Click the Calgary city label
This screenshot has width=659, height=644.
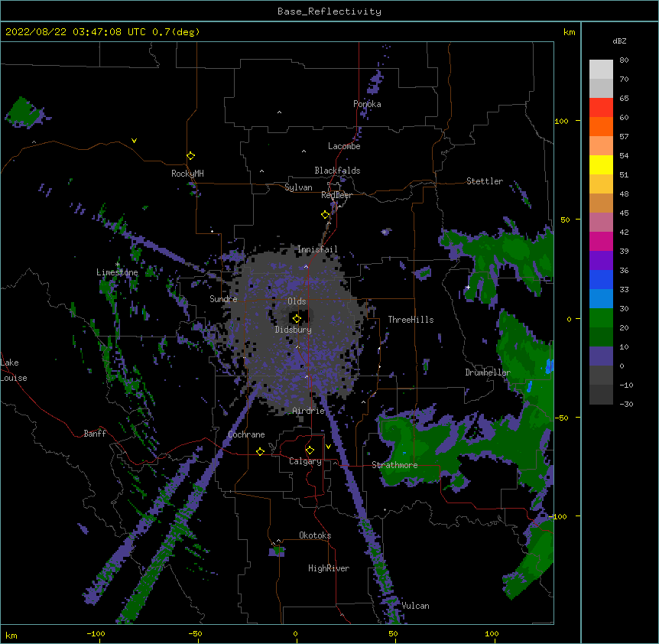pyautogui.click(x=305, y=461)
